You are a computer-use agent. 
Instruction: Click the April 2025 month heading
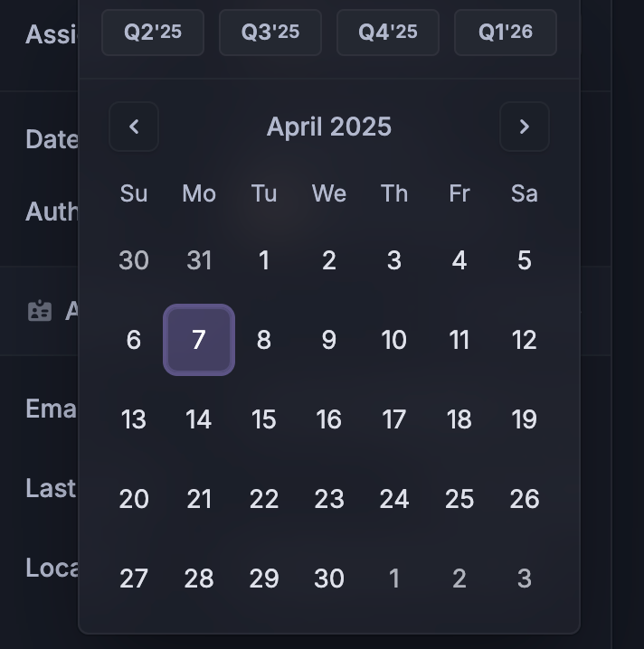[329, 127]
